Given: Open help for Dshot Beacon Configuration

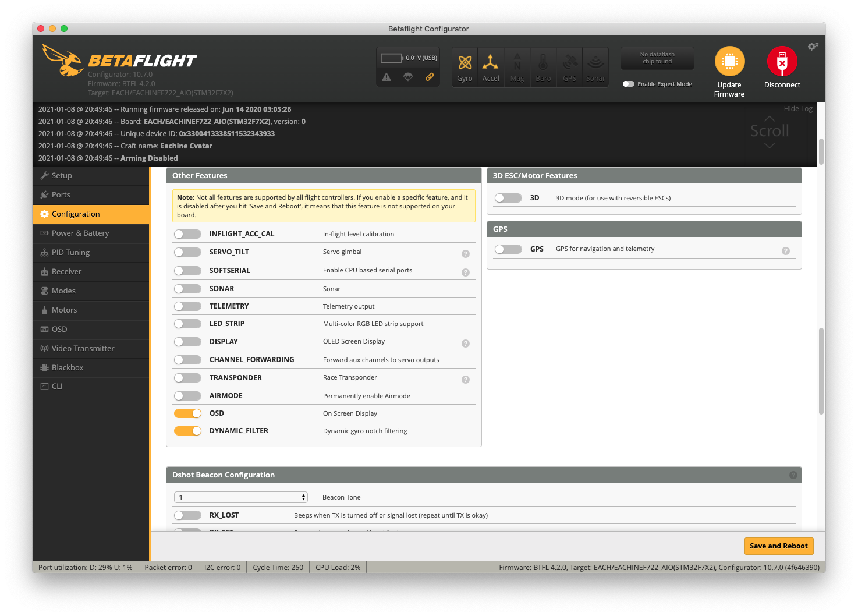Looking at the screenshot, I should tap(793, 475).
